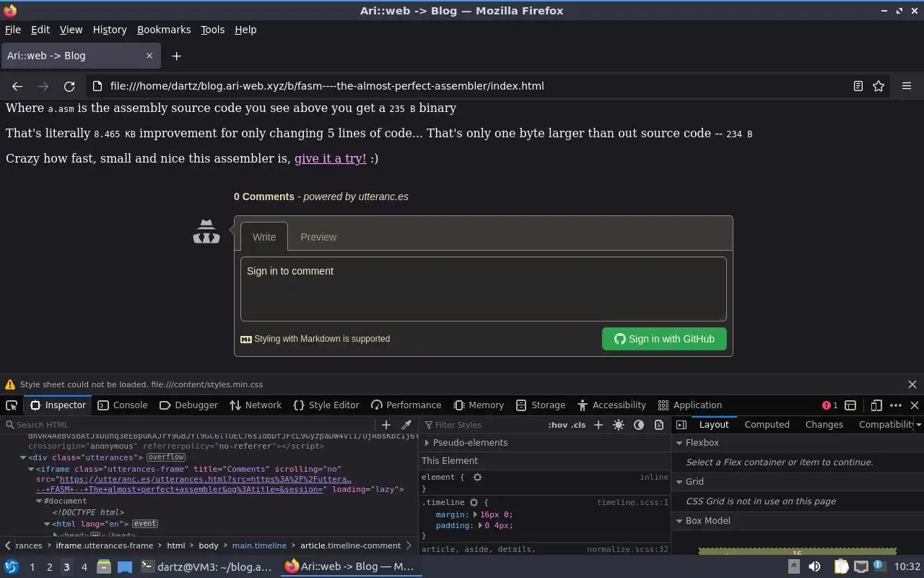Open the Performance panel
The height and width of the screenshot is (578, 924).
click(x=406, y=405)
